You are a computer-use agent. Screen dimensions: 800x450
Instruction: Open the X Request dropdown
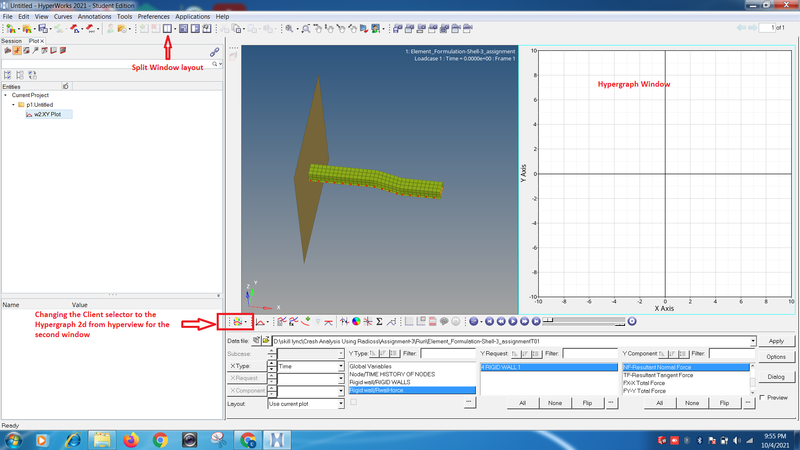[x=341, y=378]
